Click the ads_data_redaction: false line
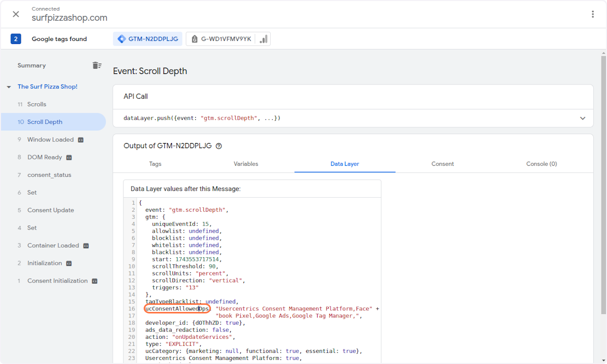The height and width of the screenshot is (364, 607). click(x=189, y=330)
